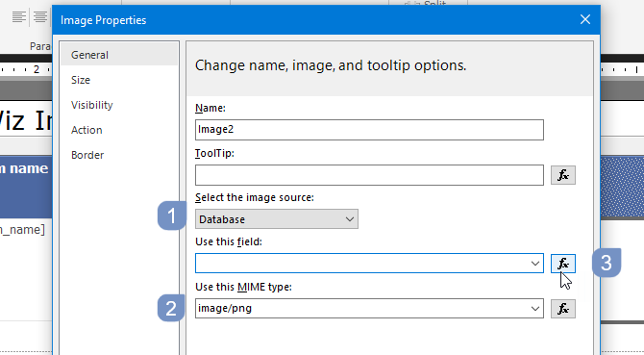
Task: Center paragraph alignment in ribbon
Action: pos(39,17)
